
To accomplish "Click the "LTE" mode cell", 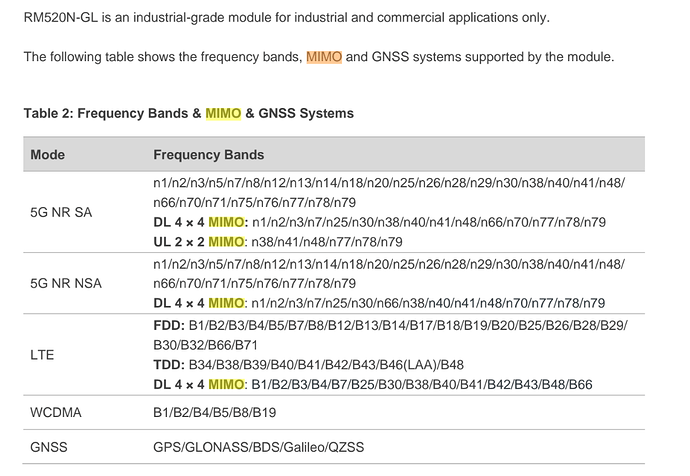I will [42, 354].
